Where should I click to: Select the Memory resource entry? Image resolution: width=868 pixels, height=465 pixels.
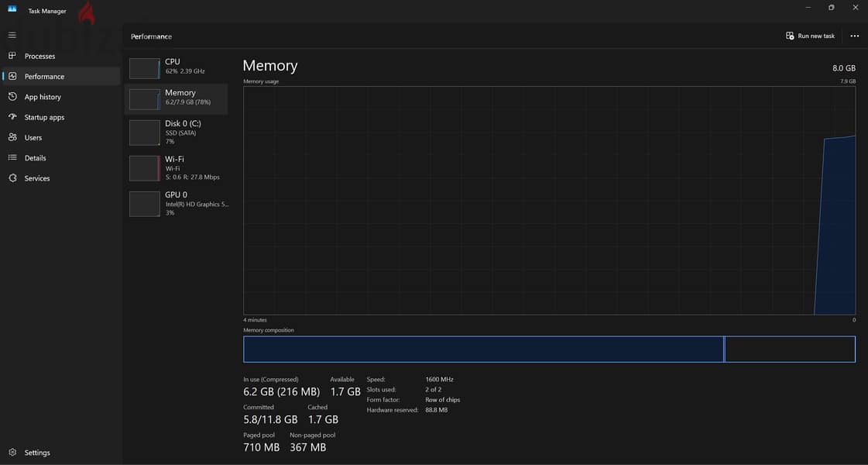coord(176,98)
